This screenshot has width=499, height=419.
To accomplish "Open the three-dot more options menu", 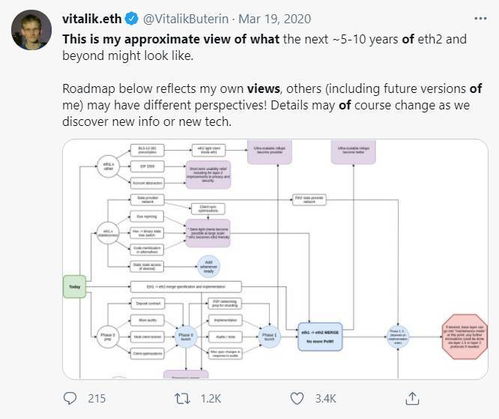I will [x=480, y=19].
